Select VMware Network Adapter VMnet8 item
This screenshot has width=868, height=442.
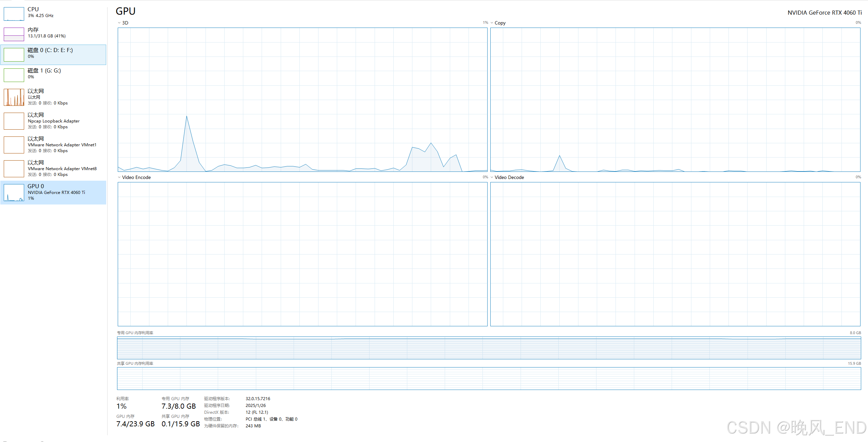click(x=62, y=169)
